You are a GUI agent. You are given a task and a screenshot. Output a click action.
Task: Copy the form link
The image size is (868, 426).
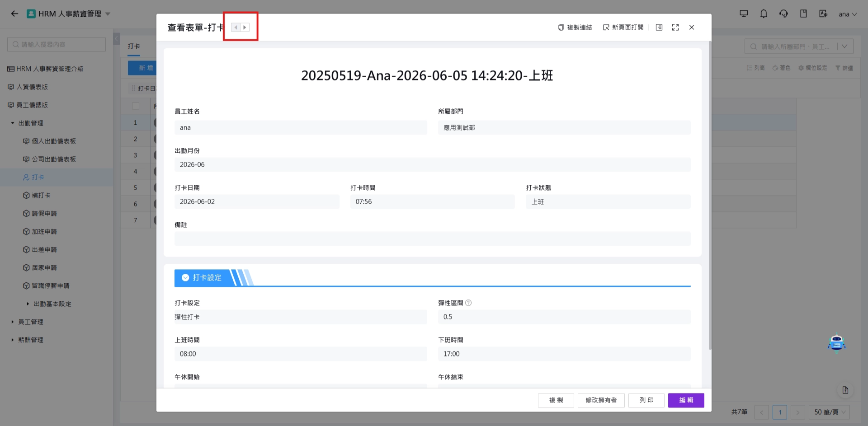point(575,28)
